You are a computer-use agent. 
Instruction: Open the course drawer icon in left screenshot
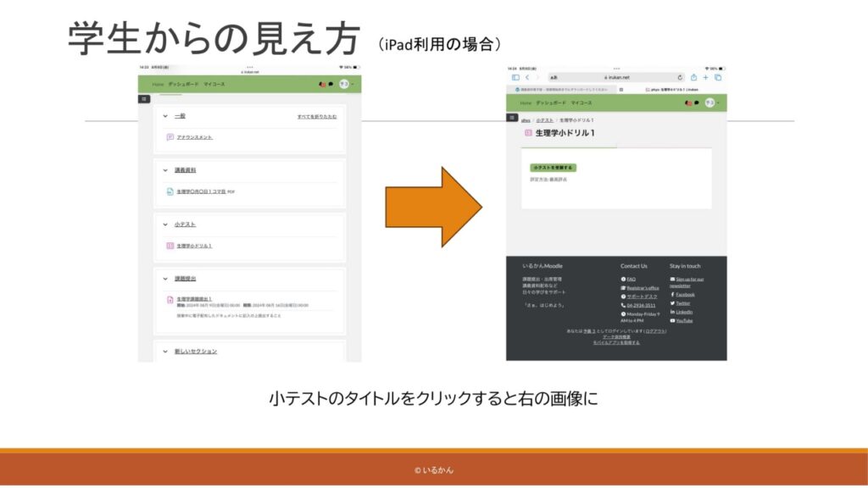(x=143, y=99)
